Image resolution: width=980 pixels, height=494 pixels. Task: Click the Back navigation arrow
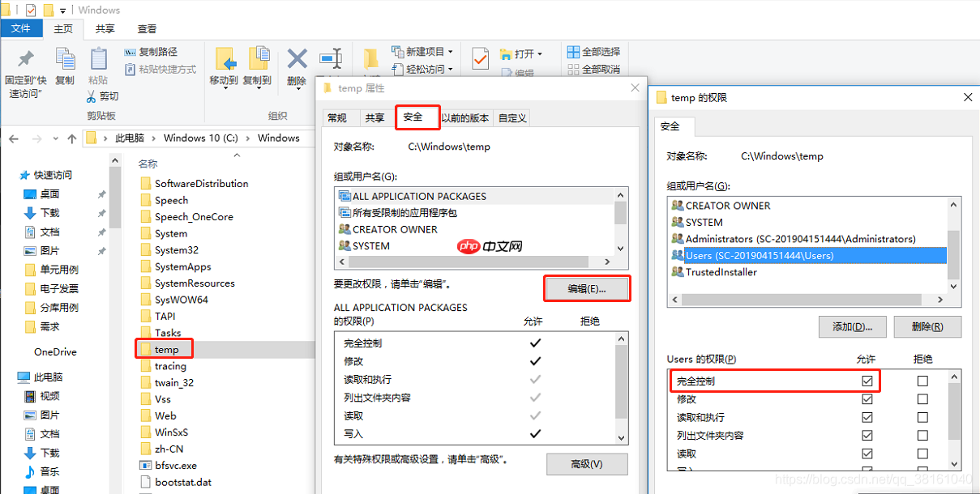coord(14,138)
